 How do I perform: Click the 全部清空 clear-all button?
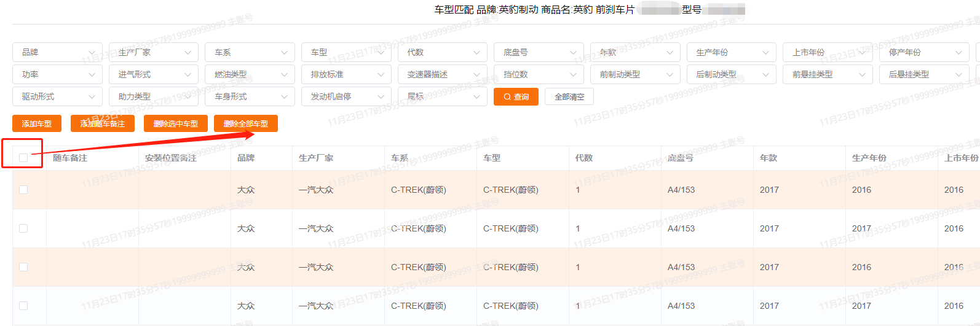(x=569, y=96)
